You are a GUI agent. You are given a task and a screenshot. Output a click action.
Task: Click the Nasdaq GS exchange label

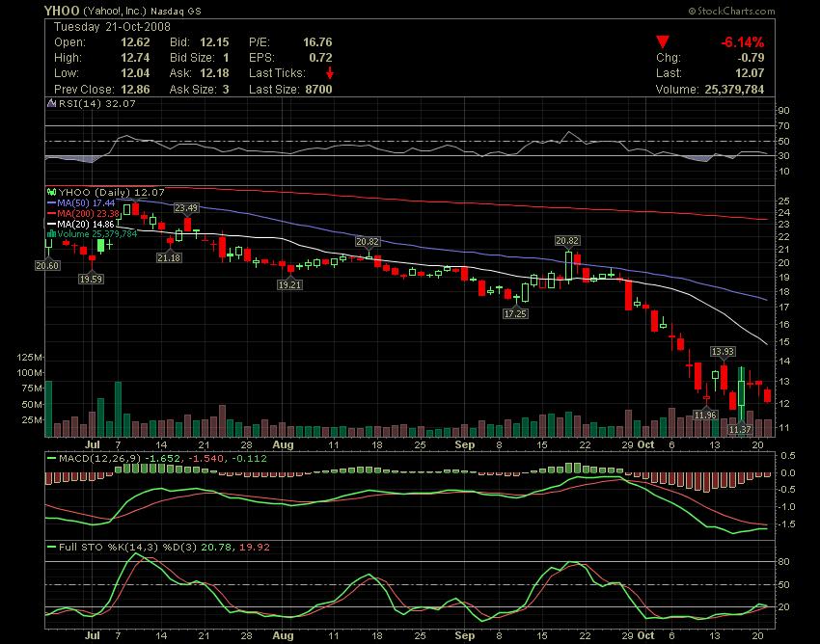[x=176, y=11]
